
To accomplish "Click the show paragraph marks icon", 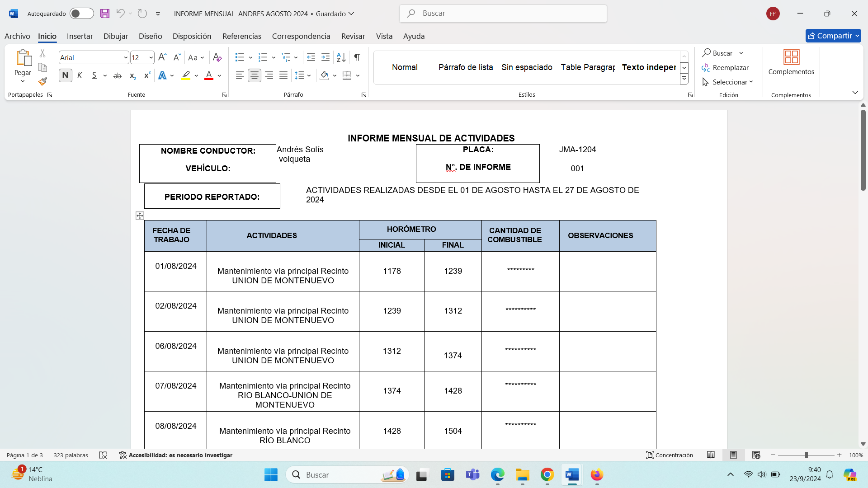I will 357,57.
